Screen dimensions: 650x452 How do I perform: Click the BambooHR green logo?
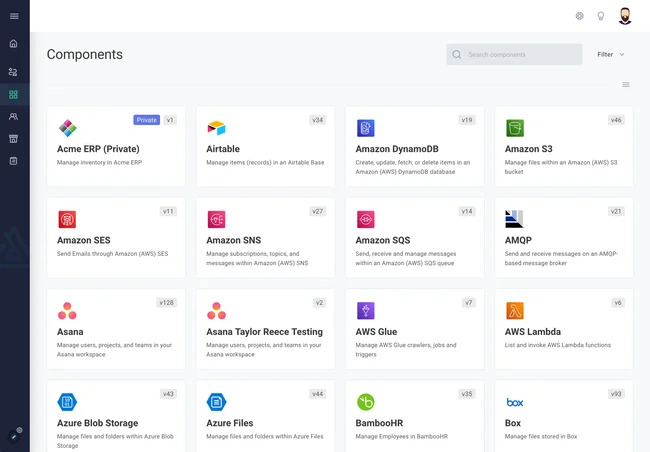pyautogui.click(x=366, y=402)
